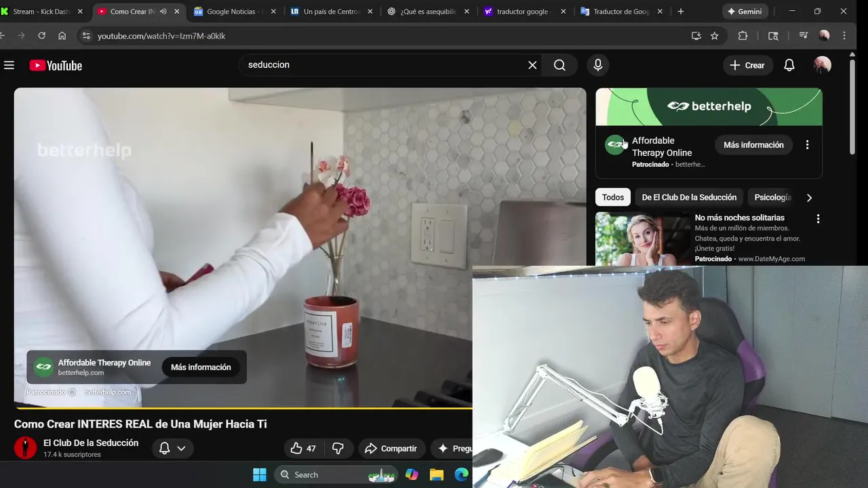View site information icon in address bar
This screenshot has height=488, width=868.
coord(85,36)
